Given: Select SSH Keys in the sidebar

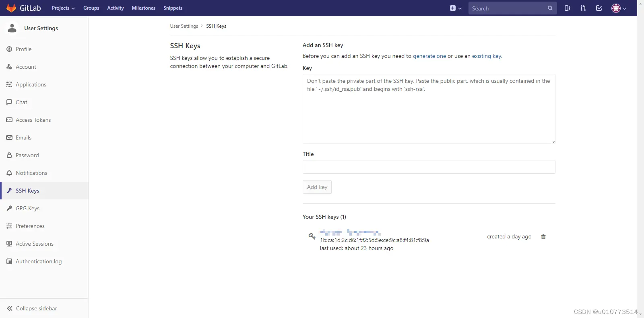Looking at the screenshot, I should point(44,191).
